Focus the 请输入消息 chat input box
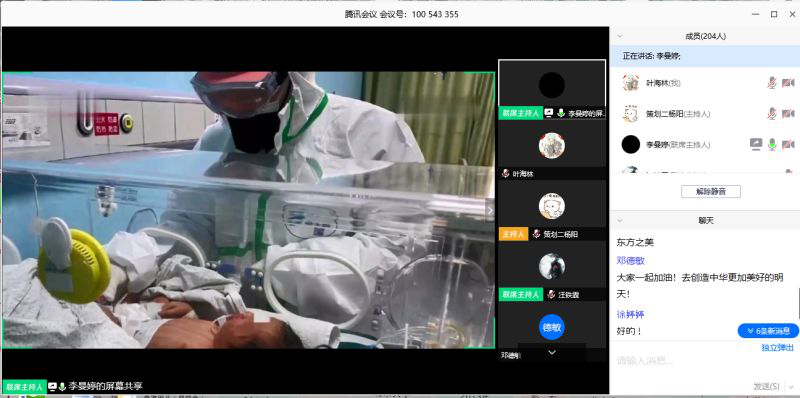The height and width of the screenshot is (398, 800). (704, 361)
